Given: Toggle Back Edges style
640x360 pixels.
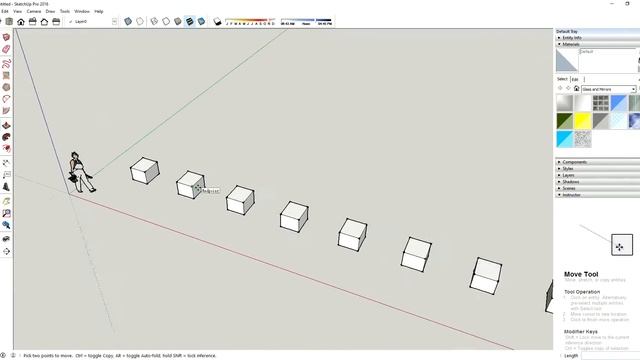Looking at the screenshot, I should tap(140, 21).
